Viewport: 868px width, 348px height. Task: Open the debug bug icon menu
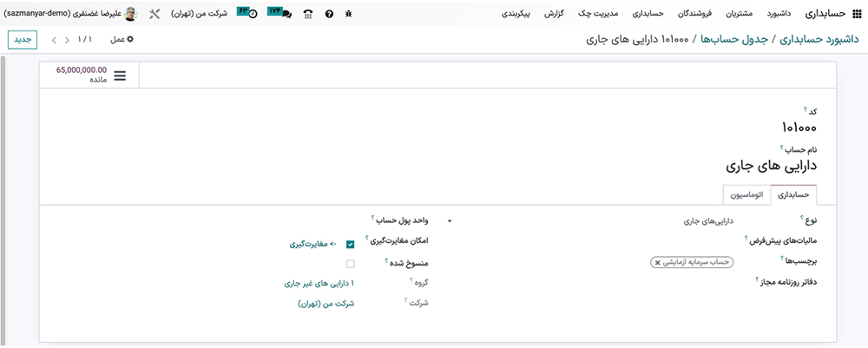[x=348, y=15]
